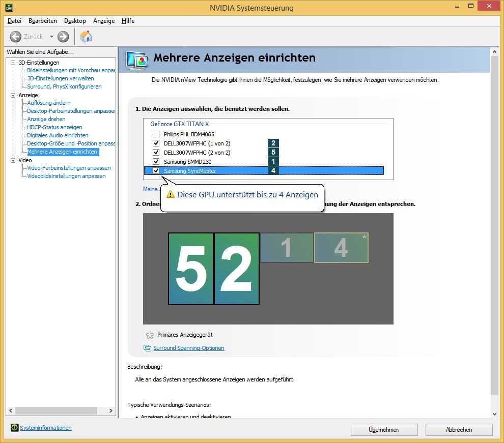Select display 2 in the arrangement area
504x443 pixels.
click(x=237, y=269)
